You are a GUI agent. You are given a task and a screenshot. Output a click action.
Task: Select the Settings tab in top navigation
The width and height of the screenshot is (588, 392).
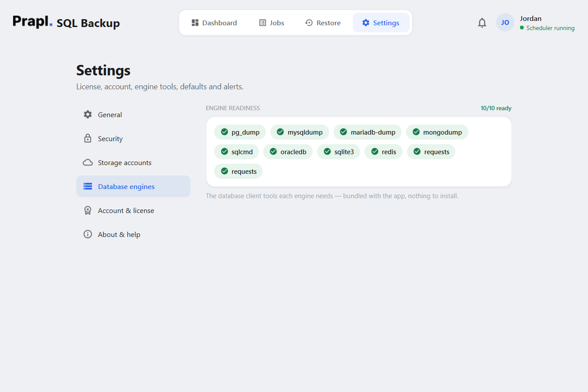click(381, 23)
